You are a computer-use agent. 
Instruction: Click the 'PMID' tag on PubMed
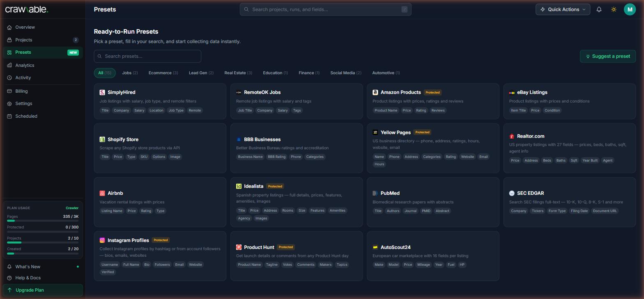coord(426,211)
